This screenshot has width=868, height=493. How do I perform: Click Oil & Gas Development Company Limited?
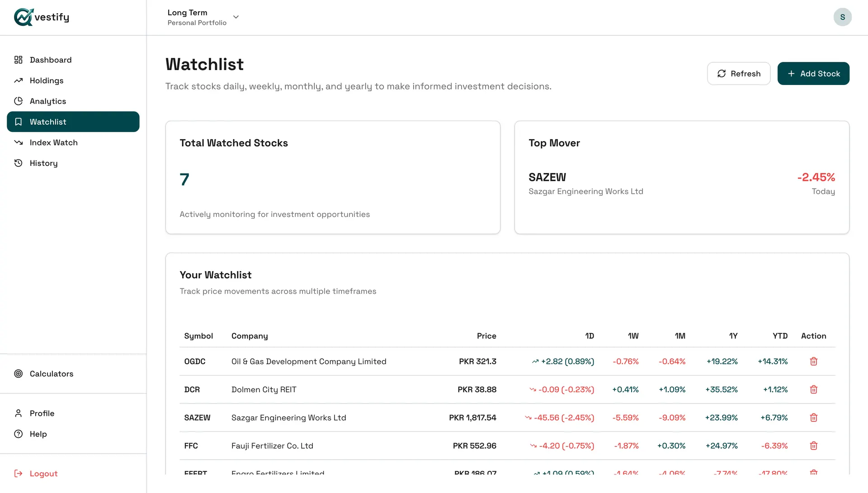point(309,362)
